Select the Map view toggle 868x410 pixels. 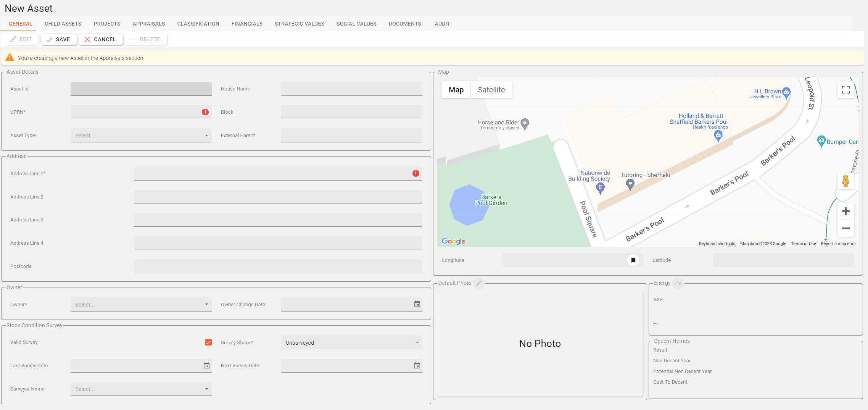pos(456,90)
